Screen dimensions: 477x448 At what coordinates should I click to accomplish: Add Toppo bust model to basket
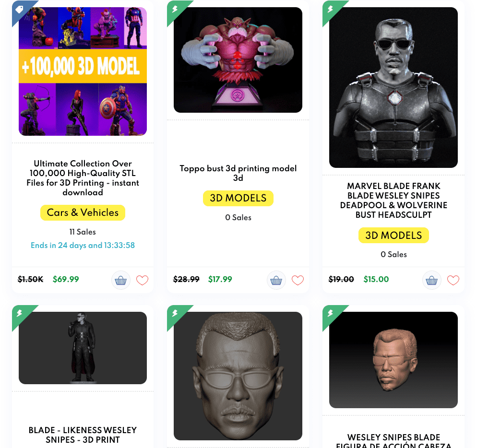(276, 280)
